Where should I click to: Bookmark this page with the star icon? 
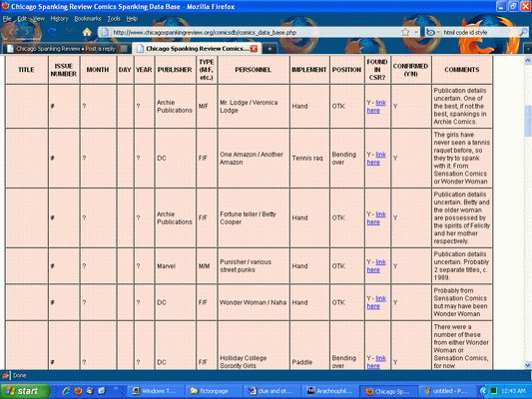(x=405, y=32)
